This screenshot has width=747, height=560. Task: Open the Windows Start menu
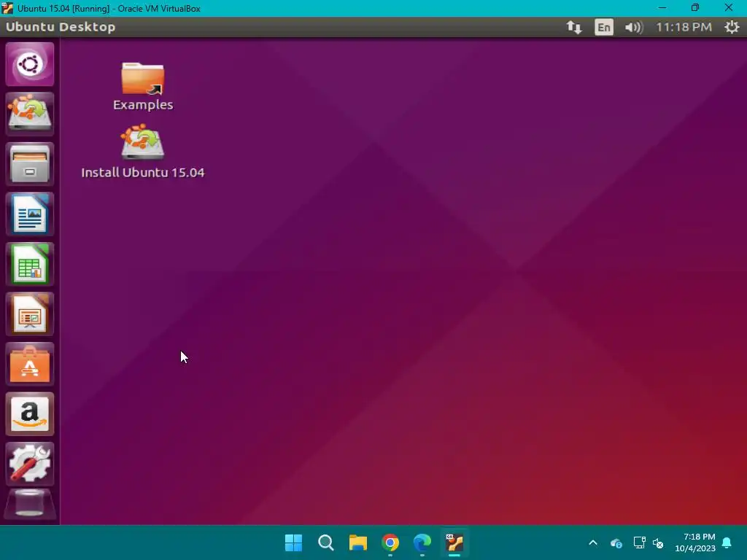pos(293,542)
